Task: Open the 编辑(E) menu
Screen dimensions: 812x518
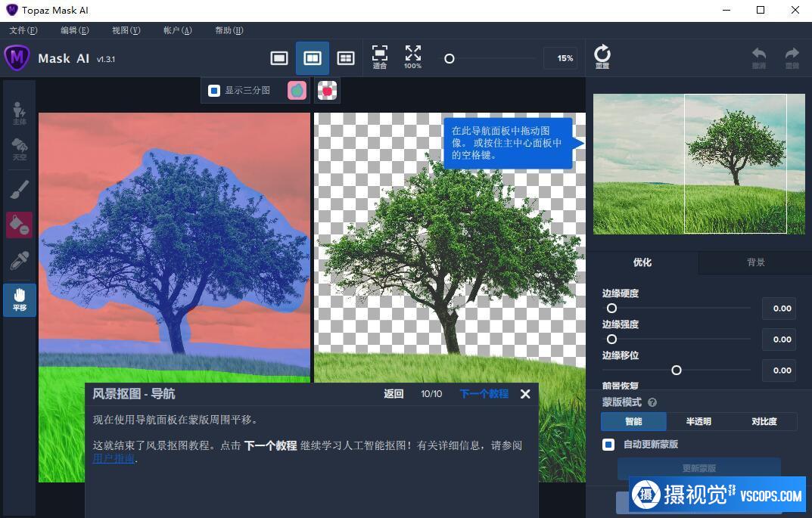Action: [75, 30]
